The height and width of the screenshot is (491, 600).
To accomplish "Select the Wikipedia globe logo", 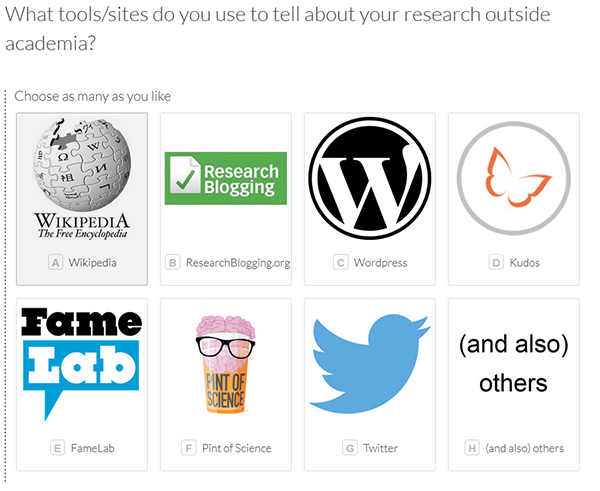I will coord(82,178).
